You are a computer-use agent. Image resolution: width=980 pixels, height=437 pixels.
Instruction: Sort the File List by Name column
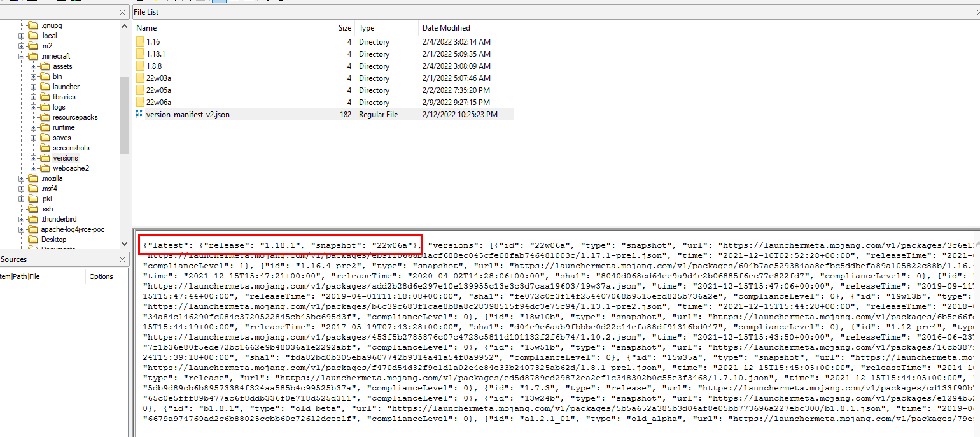(212, 28)
